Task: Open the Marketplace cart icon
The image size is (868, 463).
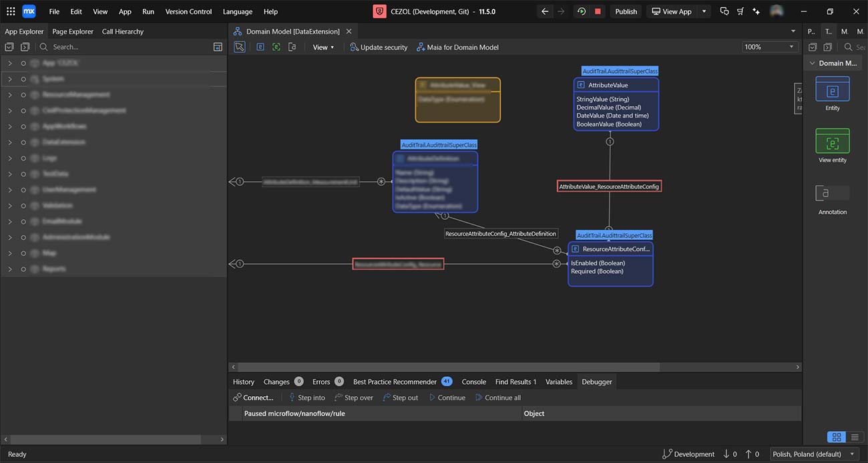Action: 740,11
